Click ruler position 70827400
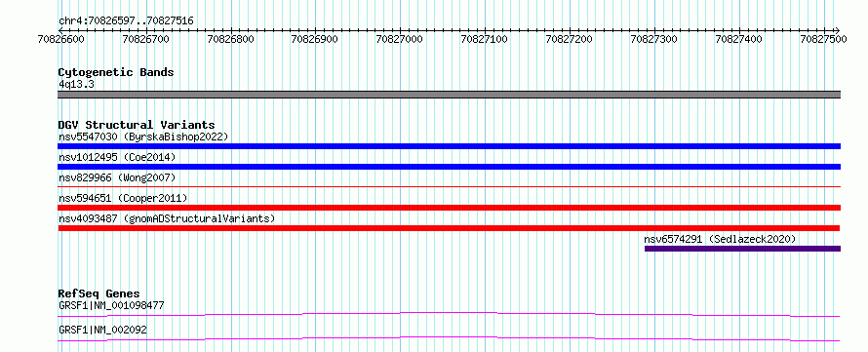 click(739, 39)
